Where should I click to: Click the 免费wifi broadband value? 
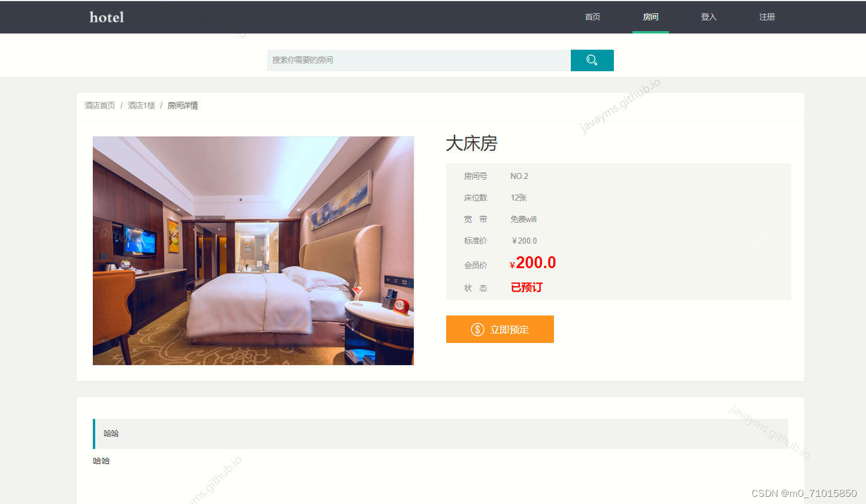pyautogui.click(x=523, y=219)
